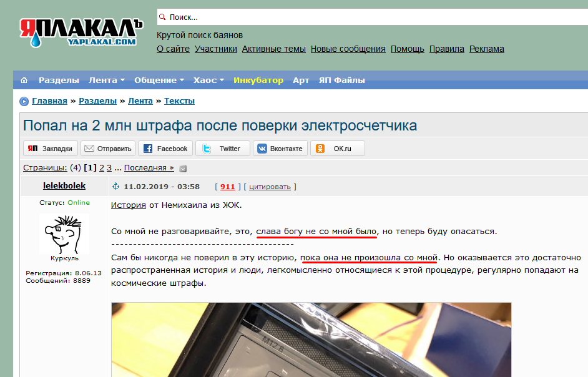
Task: Open the Помощь link
Action: 407,49
